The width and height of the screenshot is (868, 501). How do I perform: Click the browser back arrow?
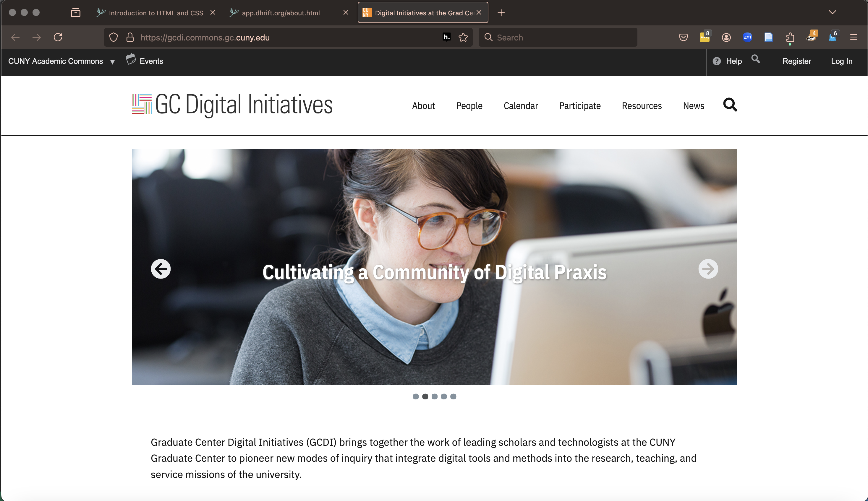tap(15, 38)
